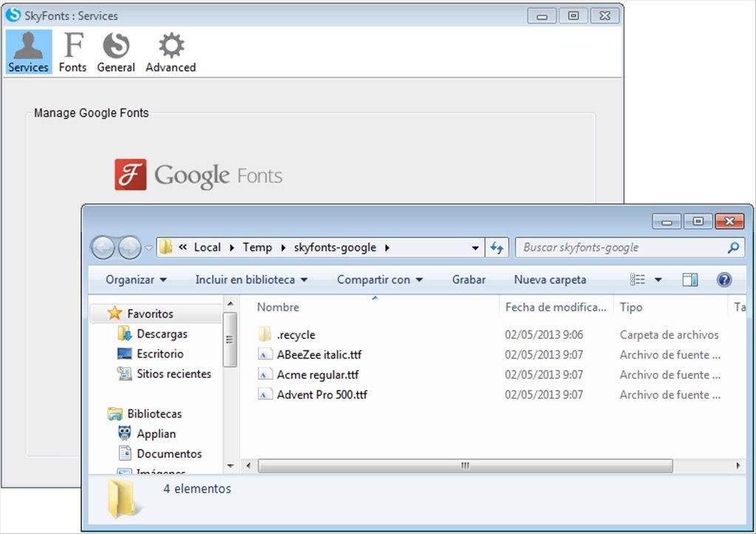
Task: Open Documentos library in the navigation pane
Action: point(169,453)
